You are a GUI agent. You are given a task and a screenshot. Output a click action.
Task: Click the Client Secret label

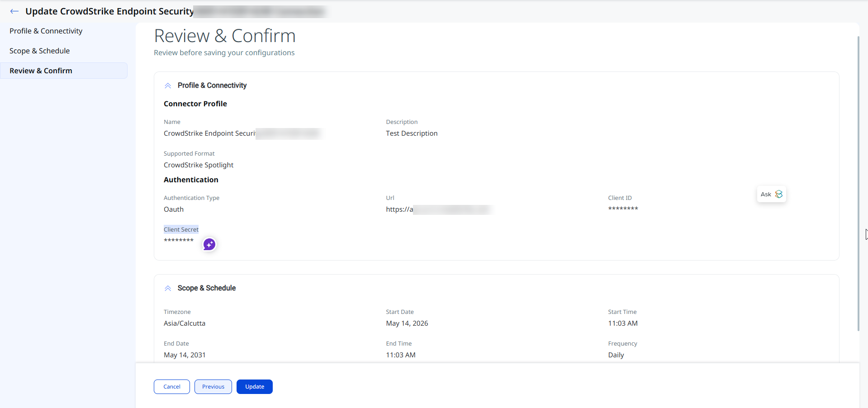tap(181, 229)
